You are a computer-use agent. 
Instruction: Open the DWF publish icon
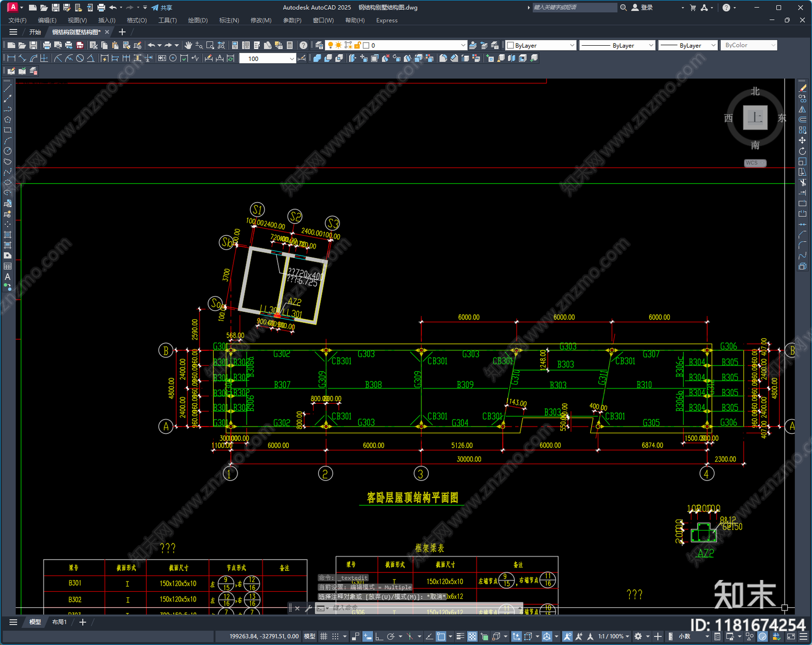point(80,45)
